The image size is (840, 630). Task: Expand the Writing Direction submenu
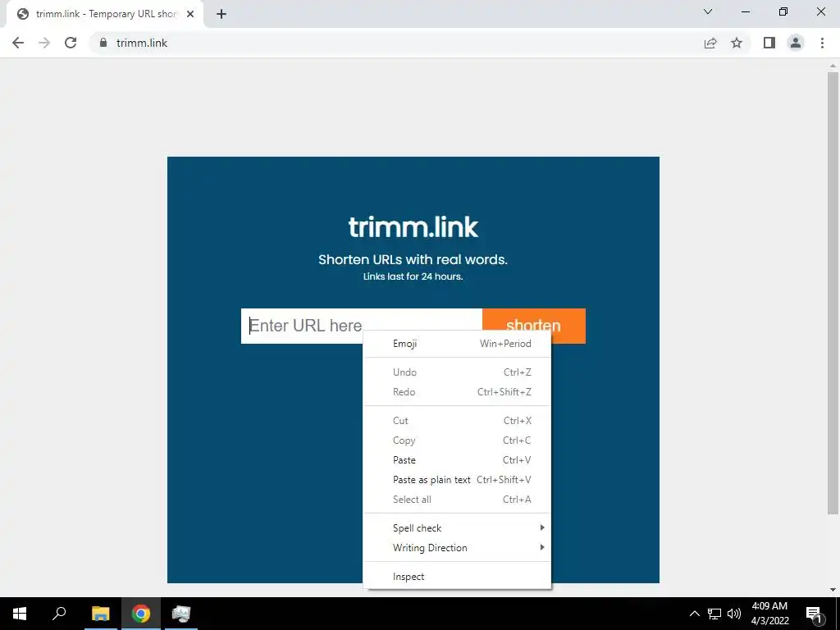(457, 547)
